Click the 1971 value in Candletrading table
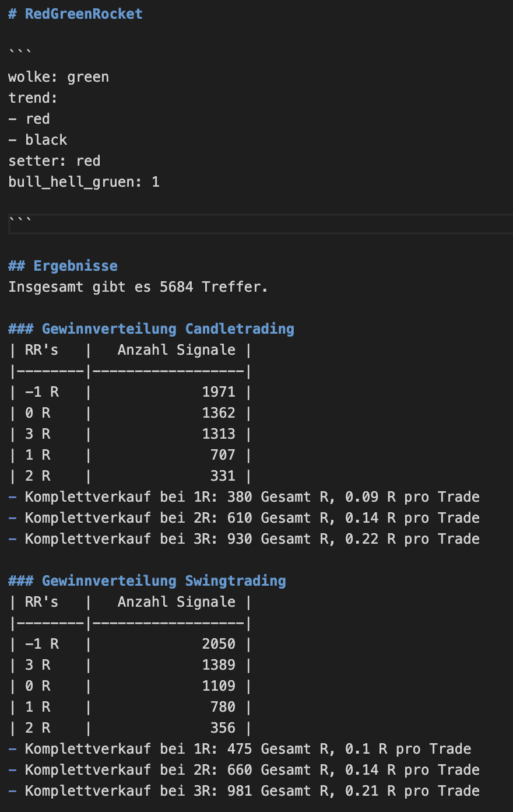This screenshot has height=812, width=513. pos(219,392)
